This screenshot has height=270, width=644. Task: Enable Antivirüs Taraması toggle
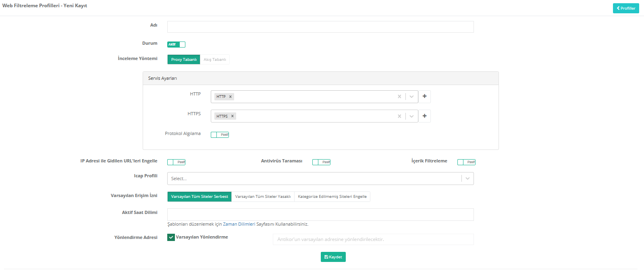[321, 162]
